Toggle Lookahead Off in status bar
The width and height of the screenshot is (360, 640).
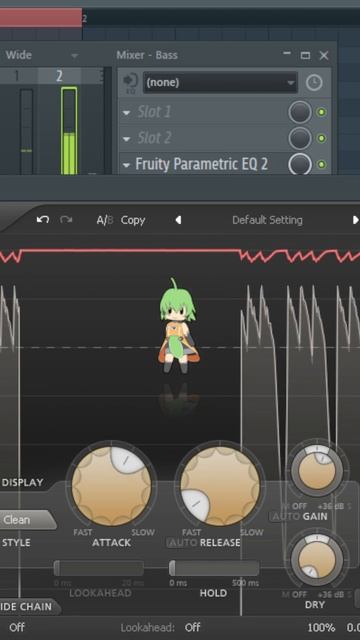192,627
